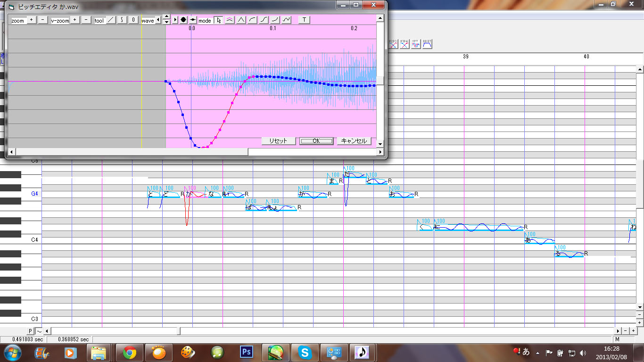Click the music note app in taskbar
The height and width of the screenshot is (362, 644).
tap(362, 352)
